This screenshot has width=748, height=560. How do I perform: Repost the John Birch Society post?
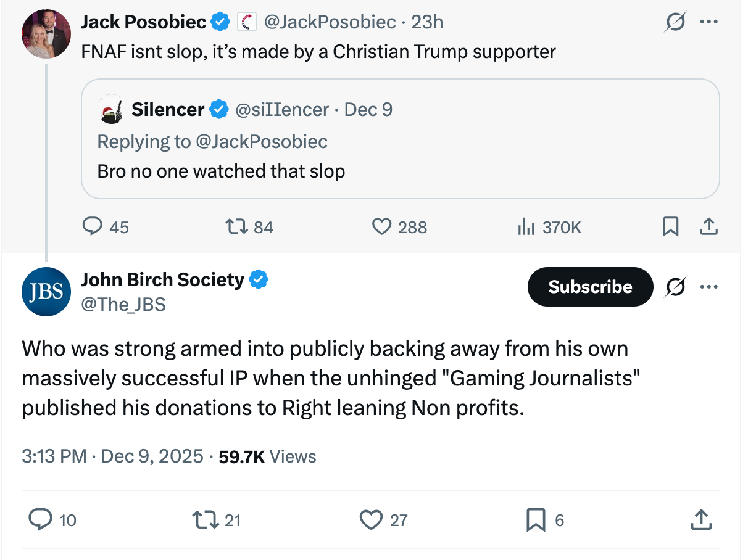(205, 520)
